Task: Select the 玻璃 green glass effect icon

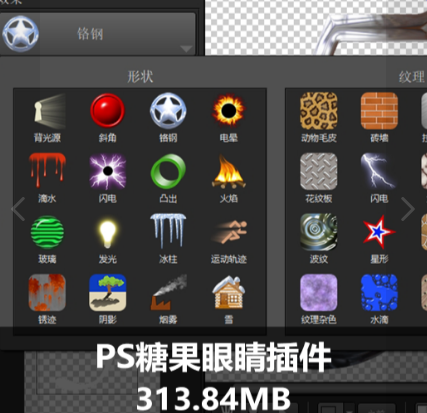Action: click(47, 232)
